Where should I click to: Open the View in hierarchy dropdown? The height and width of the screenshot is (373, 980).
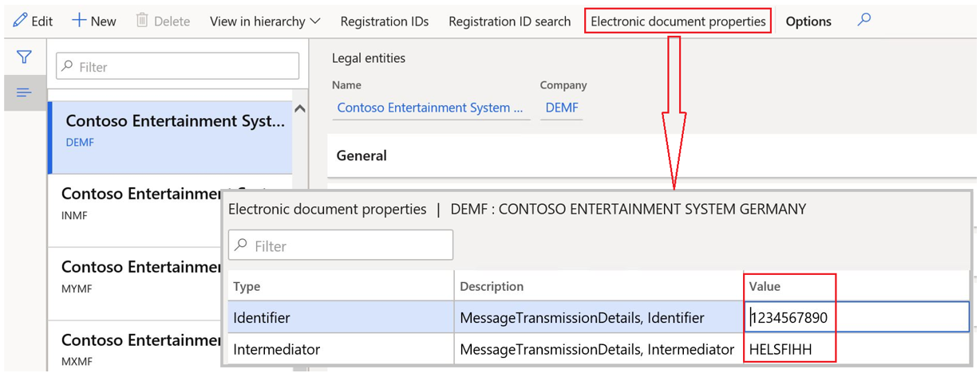click(265, 21)
